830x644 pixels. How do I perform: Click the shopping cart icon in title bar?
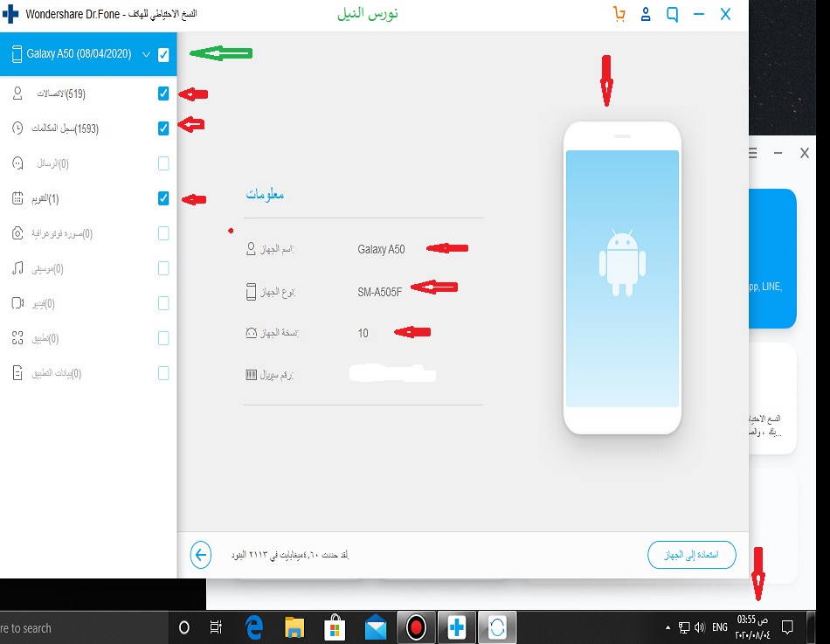(619, 15)
